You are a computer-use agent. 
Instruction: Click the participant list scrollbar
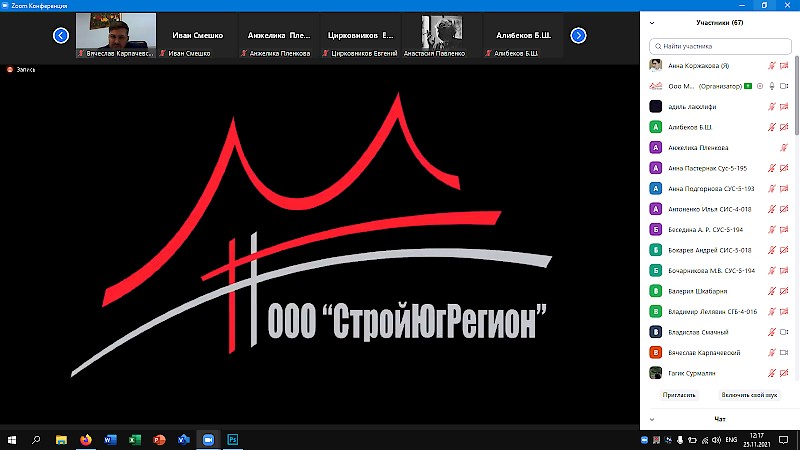[x=796, y=100]
